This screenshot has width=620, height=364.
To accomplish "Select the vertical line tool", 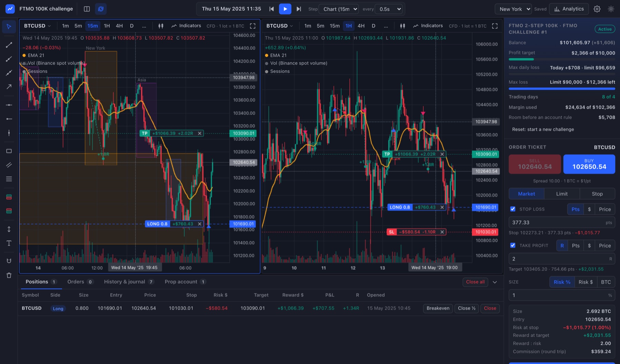I will [9, 133].
